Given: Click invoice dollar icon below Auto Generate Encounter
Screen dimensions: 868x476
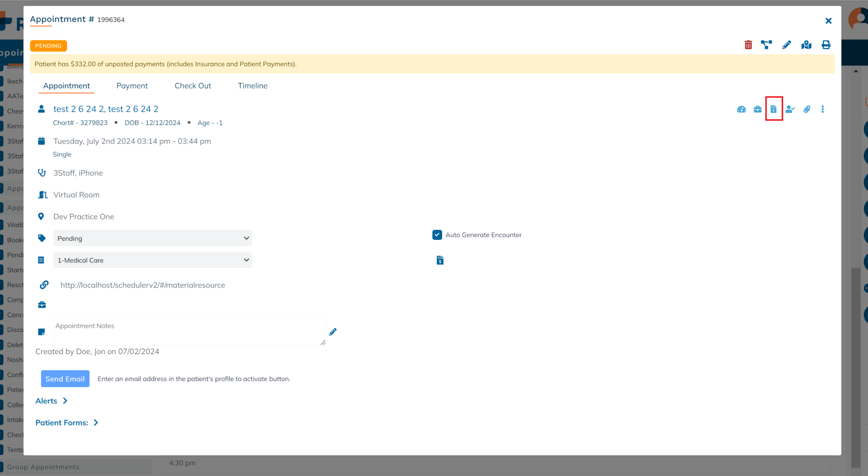Looking at the screenshot, I should (x=440, y=260).
